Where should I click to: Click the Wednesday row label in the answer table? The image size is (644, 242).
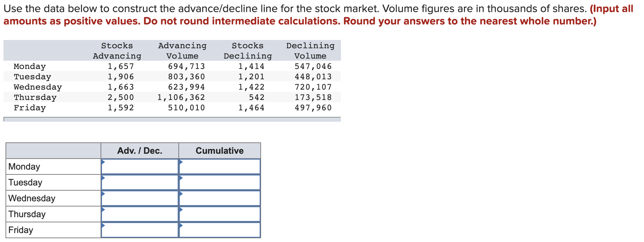click(32, 198)
